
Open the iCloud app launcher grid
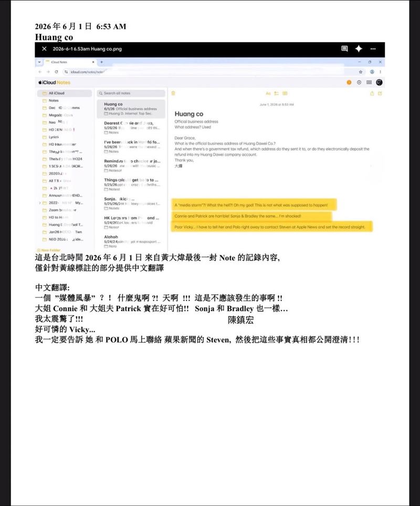click(369, 82)
